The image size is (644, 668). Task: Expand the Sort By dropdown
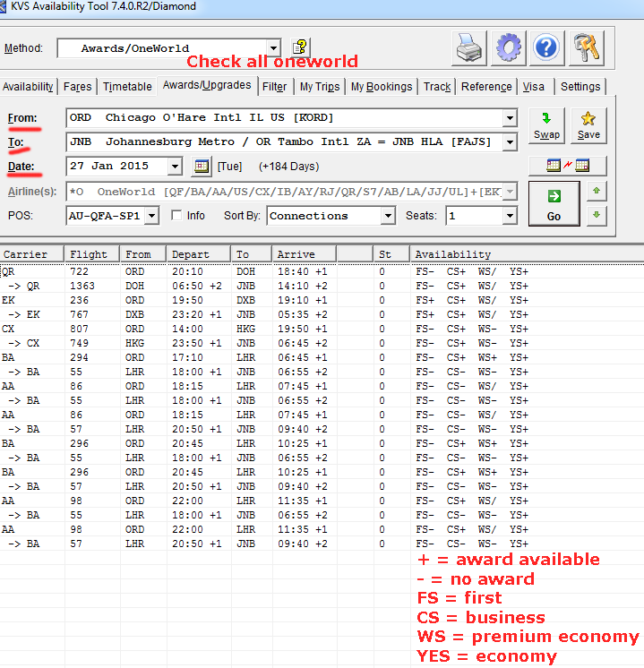coord(388,216)
